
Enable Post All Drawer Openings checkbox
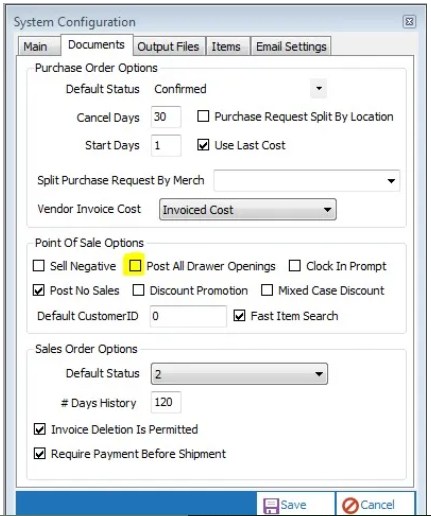pyautogui.click(x=135, y=266)
